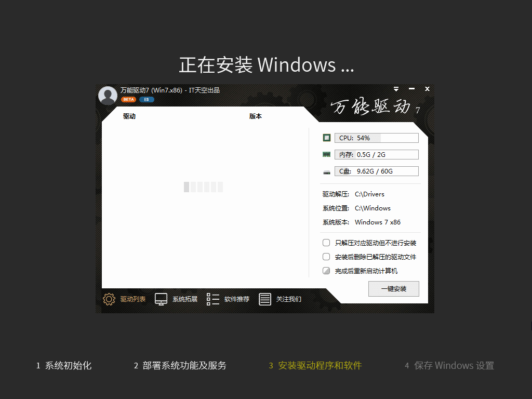Click step 3 安装驱动程序和软件
Image resolution: width=532 pixels, height=399 pixels.
tap(315, 365)
